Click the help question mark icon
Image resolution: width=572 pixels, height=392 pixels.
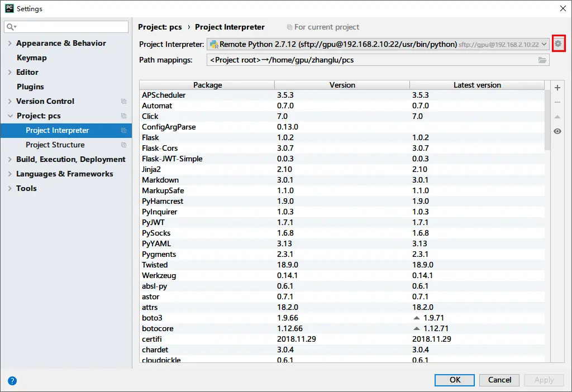coord(12,381)
